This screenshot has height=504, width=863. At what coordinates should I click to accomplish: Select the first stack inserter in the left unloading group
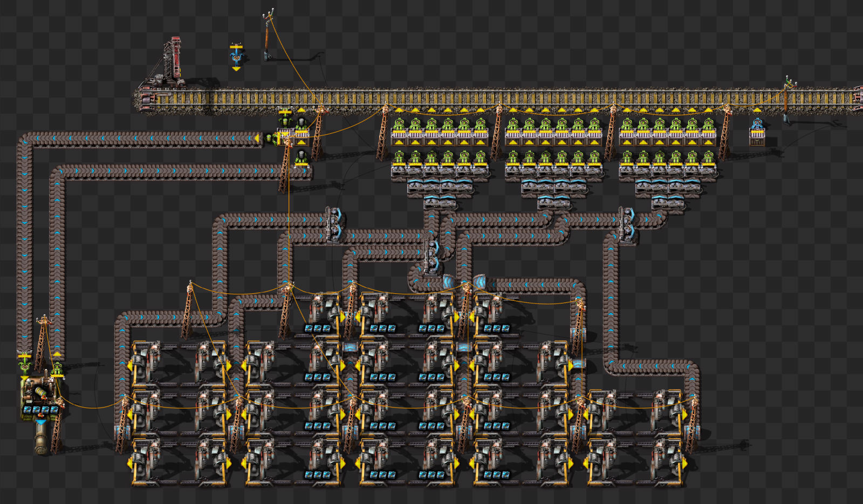tap(399, 127)
